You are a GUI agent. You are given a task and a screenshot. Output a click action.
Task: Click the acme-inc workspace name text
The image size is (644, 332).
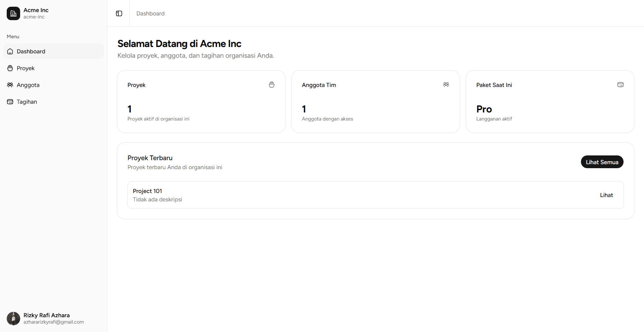(35, 16)
